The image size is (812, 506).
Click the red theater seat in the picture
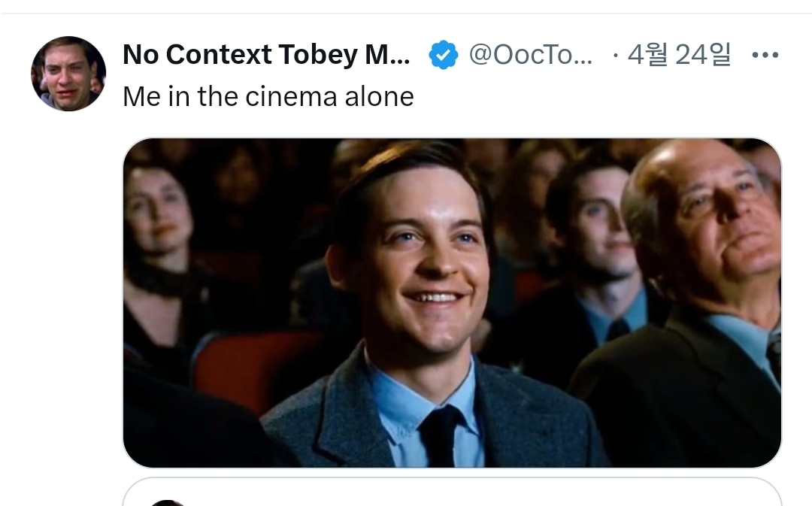click(x=254, y=368)
